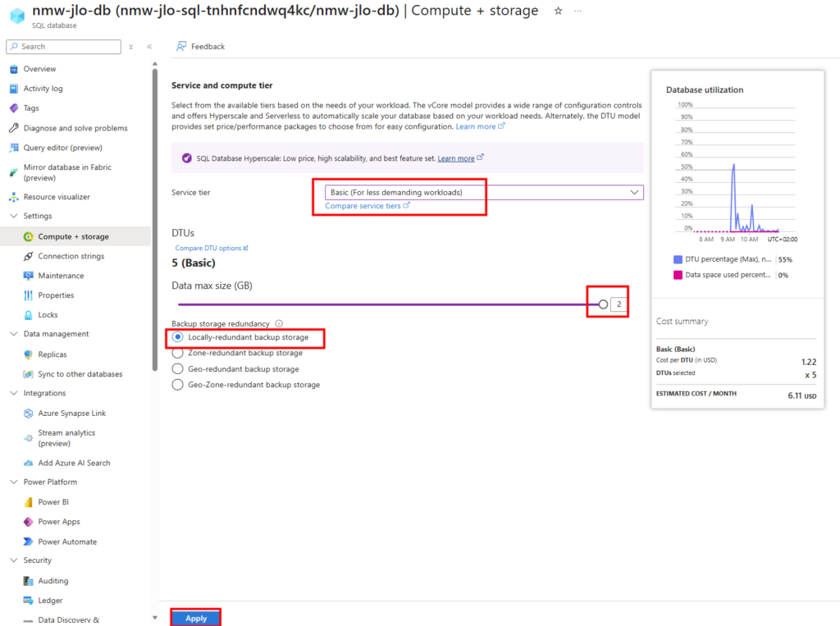Open the Locks padlock icon
840x626 pixels.
tap(29, 315)
